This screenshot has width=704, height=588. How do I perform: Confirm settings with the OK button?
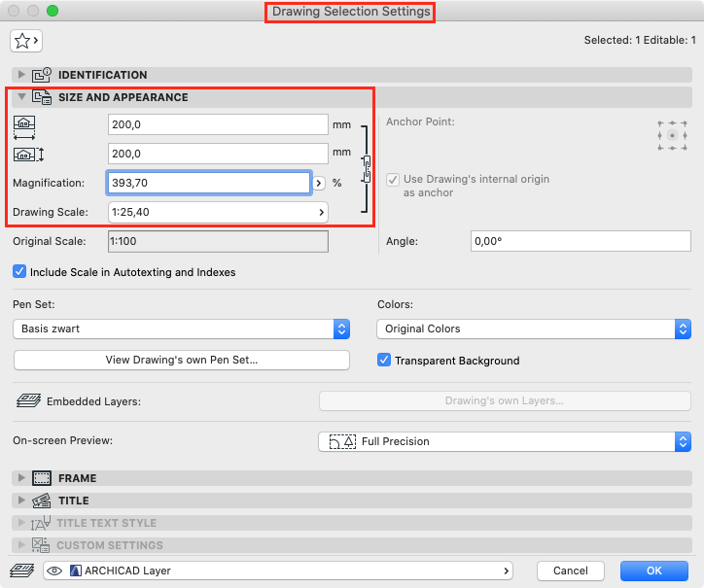point(654,571)
